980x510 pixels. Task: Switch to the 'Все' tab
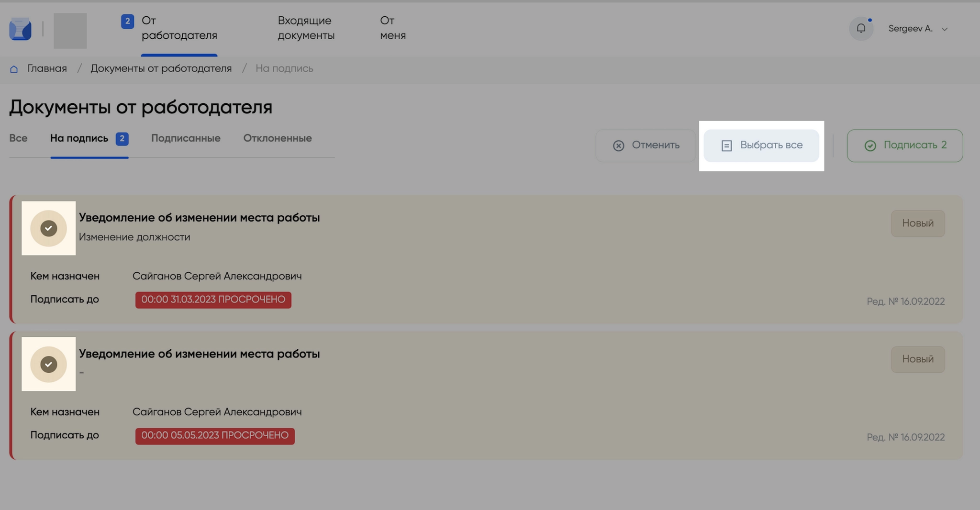click(x=18, y=138)
